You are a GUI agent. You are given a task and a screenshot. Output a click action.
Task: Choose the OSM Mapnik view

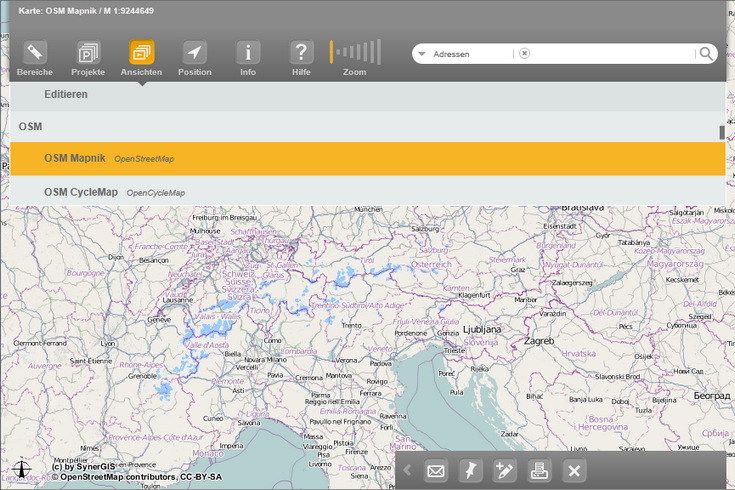(368, 158)
